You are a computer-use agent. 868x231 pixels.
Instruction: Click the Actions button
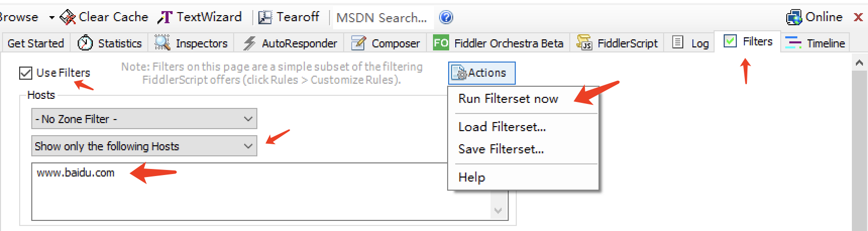(x=481, y=73)
